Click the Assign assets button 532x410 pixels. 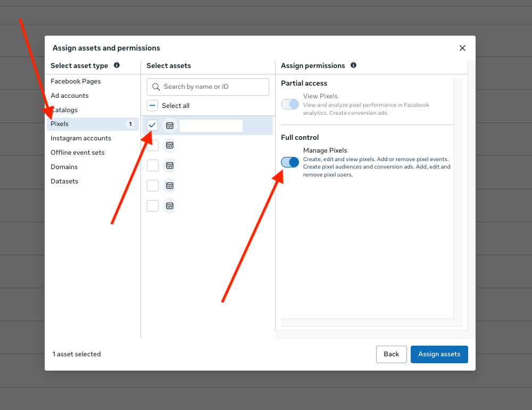click(x=439, y=354)
